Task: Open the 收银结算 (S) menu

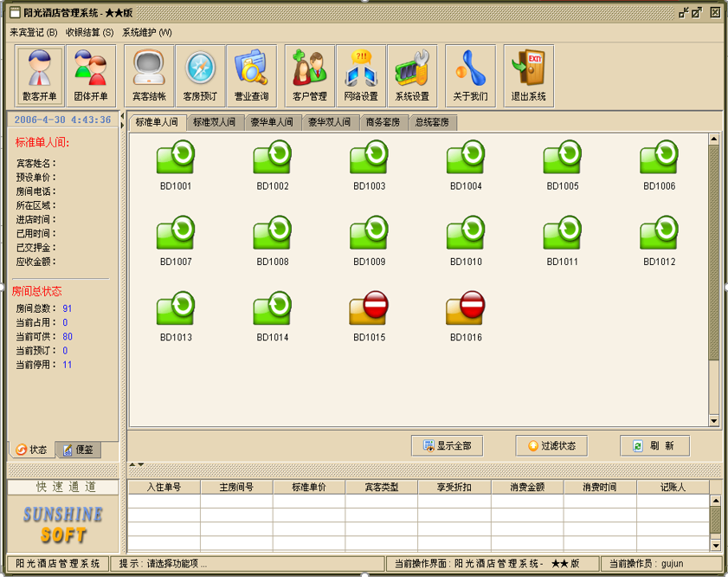Action: click(x=90, y=33)
